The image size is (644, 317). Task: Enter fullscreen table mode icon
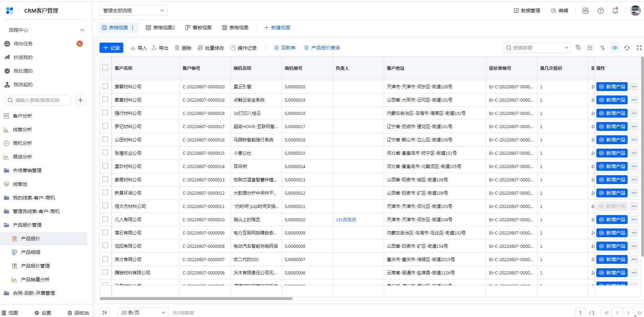[x=639, y=48]
